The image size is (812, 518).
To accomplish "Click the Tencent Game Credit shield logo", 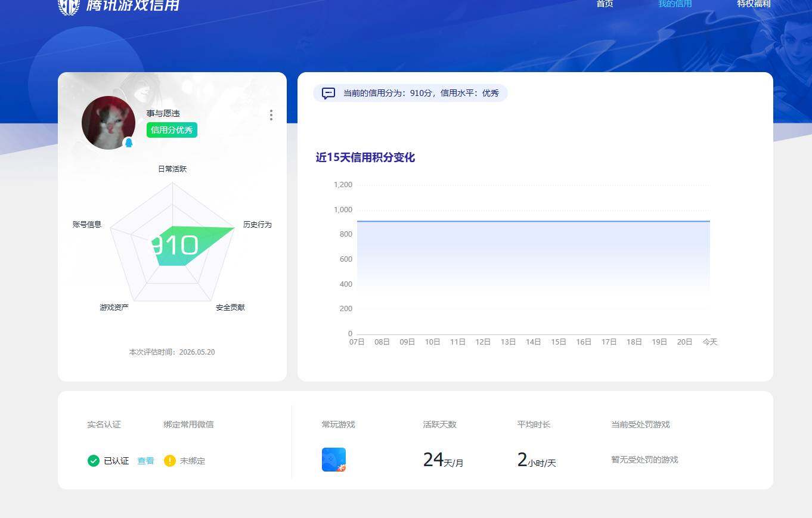I will [69, 6].
